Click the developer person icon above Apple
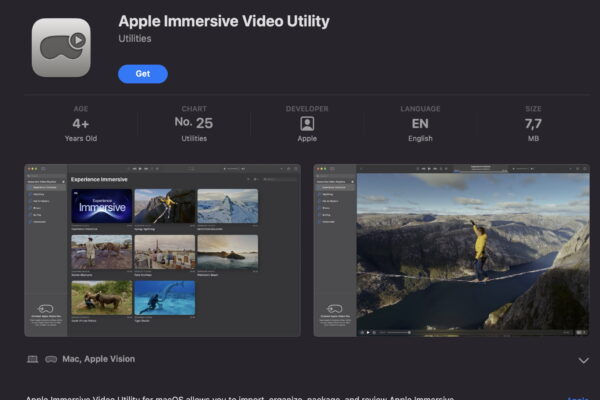Screen dimensions: 600x400 coord(307,123)
